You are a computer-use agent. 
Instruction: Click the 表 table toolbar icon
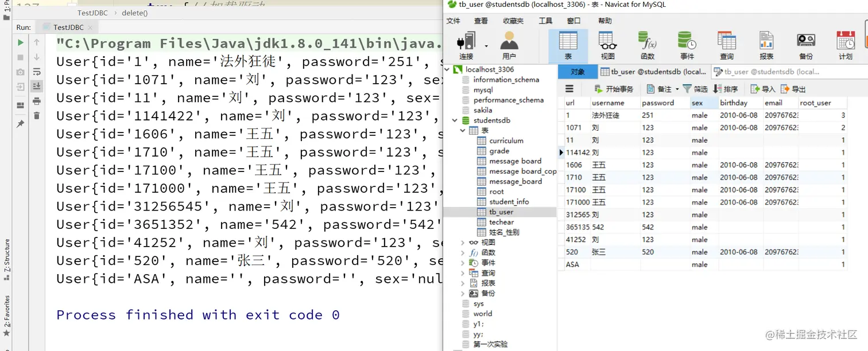568,45
